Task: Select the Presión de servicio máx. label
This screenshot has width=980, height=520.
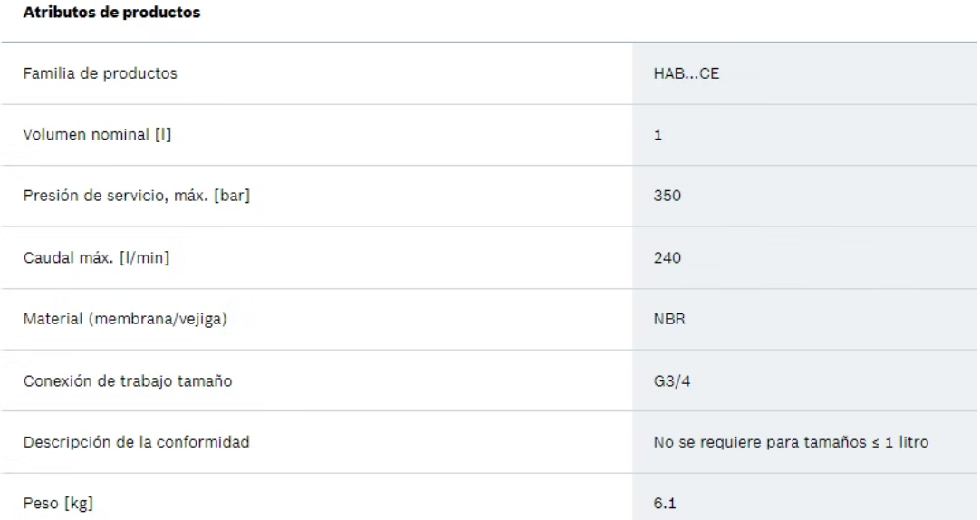Action: (x=136, y=196)
